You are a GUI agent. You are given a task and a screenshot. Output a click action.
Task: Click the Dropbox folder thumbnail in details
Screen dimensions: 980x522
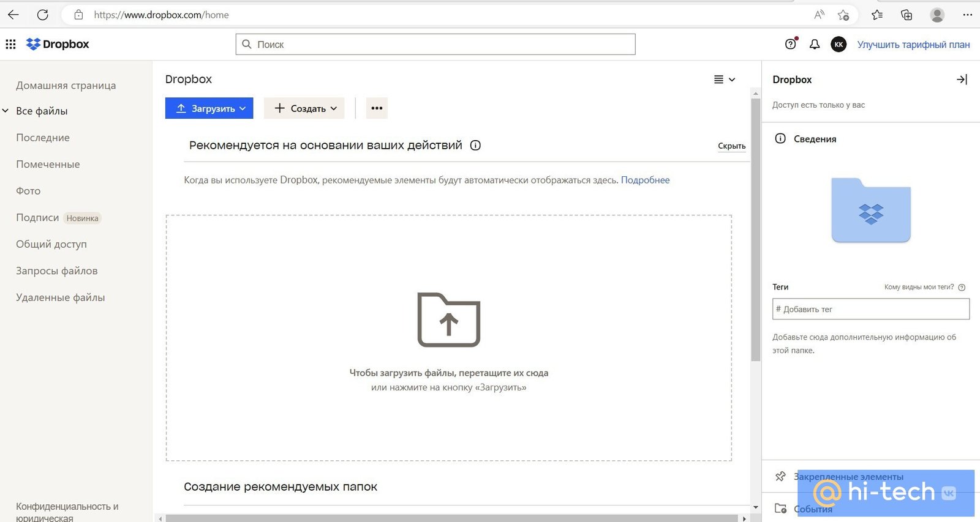coord(870,210)
